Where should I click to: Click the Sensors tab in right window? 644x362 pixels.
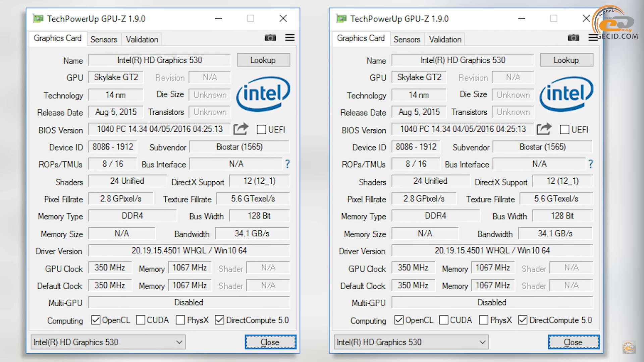tap(406, 39)
